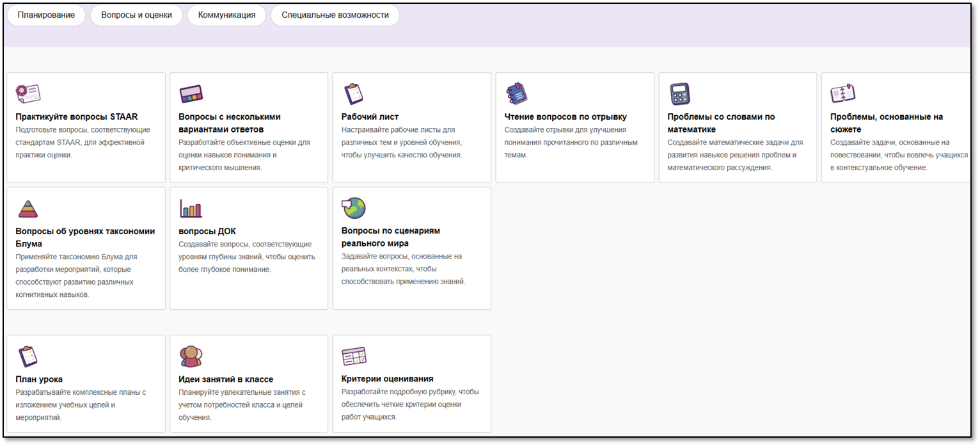Click the real-world scenarios globe icon
The height and width of the screenshot is (446, 980).
[x=354, y=208]
